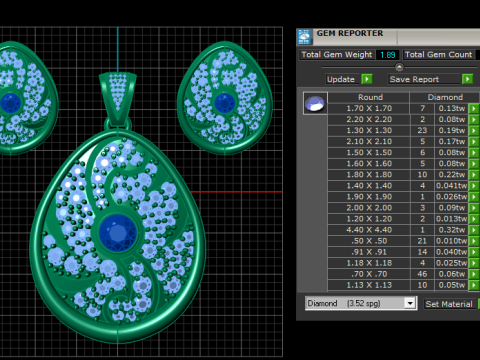This screenshot has width=480, height=360.
Task: Click green arrow for 1.70 X 1.70 row
Action: (474, 108)
